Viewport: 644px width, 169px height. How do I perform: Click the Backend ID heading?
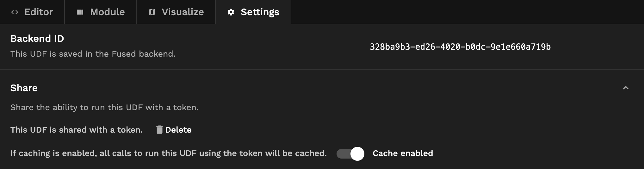point(37,39)
